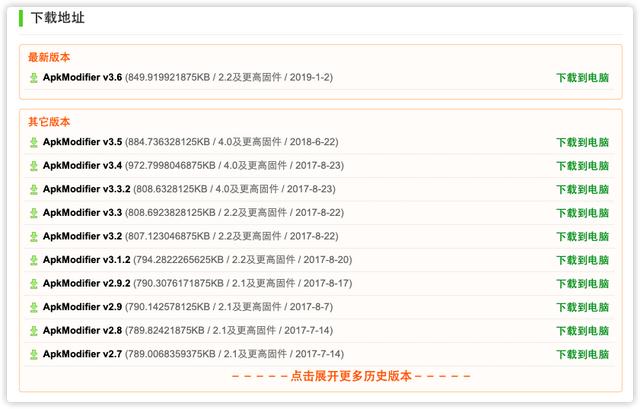Click the download icon beside ApkModifier v2.8
Viewport: 640px width, 409px height.
click(34, 331)
